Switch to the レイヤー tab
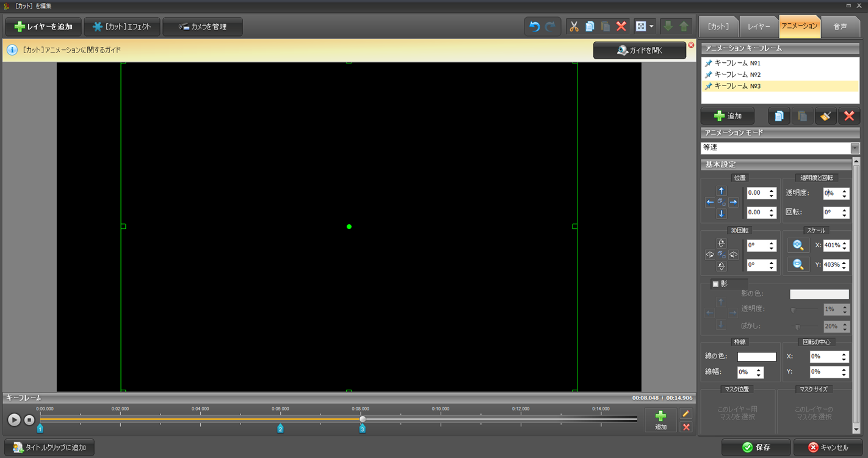868x458 pixels. click(759, 27)
